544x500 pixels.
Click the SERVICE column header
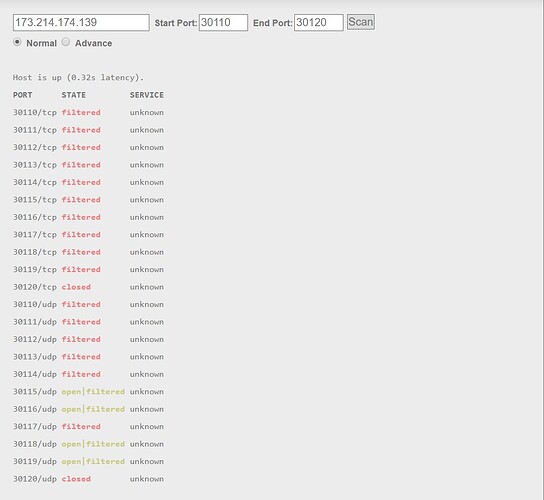tap(147, 95)
